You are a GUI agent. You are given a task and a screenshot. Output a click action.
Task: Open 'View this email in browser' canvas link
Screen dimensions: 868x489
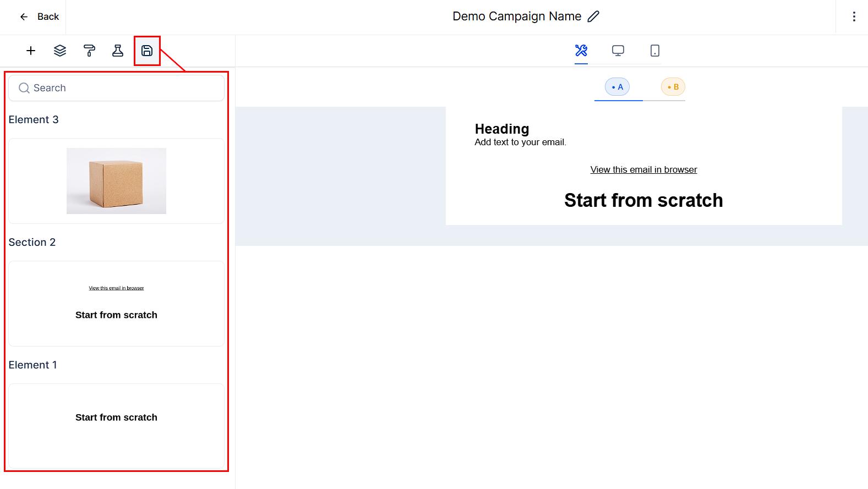click(643, 170)
